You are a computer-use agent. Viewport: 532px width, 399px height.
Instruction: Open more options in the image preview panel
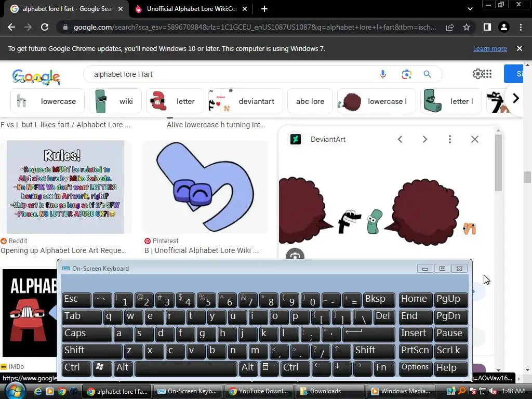tap(450, 139)
